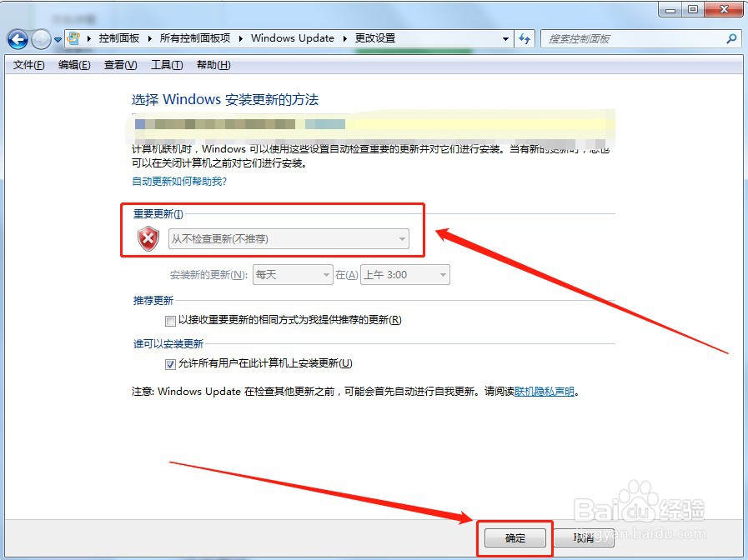Open the address bar history dropdown

pos(505,38)
